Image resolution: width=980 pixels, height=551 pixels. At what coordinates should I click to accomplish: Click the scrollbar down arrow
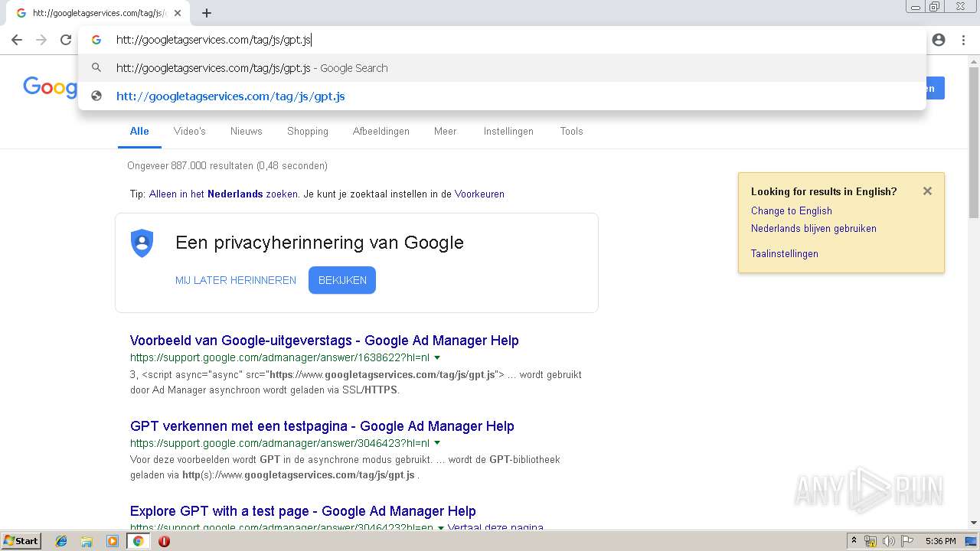coord(974,523)
